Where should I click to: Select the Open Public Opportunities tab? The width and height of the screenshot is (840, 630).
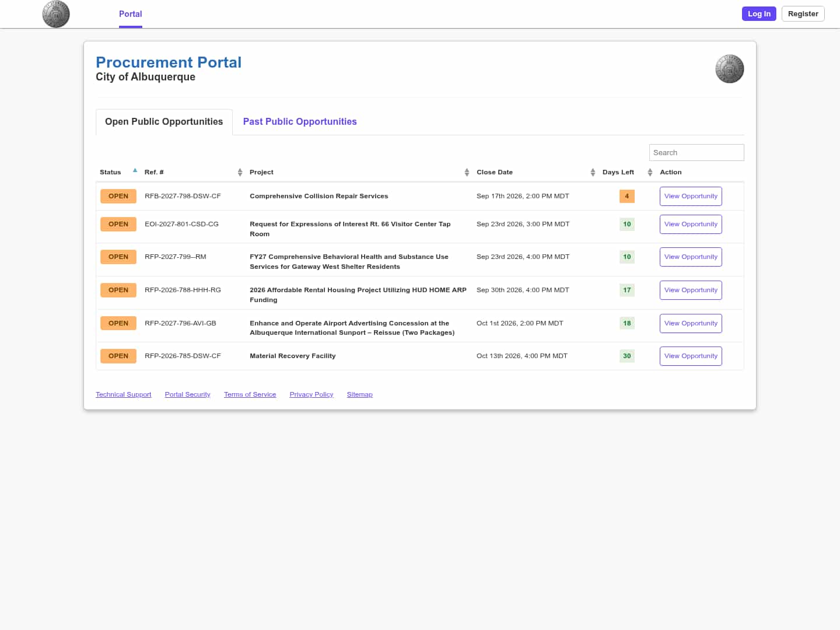coord(164,121)
